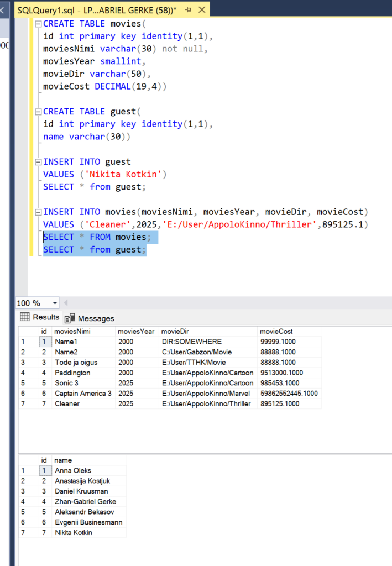Click the 9513000.1000 cost cell
This screenshot has width=392, height=566.
coord(289,373)
